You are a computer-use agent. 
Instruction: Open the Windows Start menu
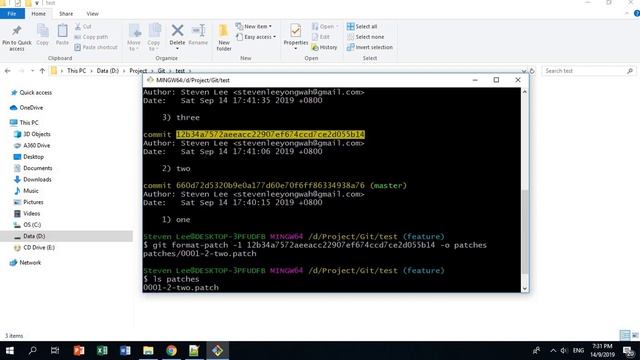click(x=9, y=350)
